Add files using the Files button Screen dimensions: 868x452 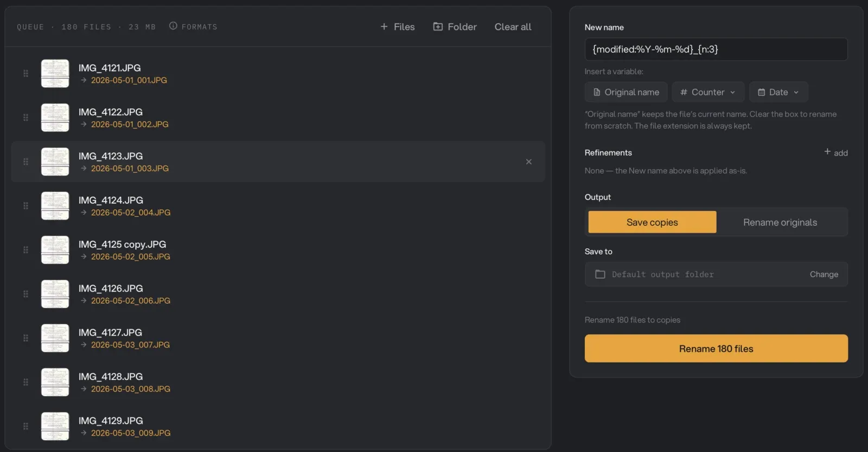398,27
